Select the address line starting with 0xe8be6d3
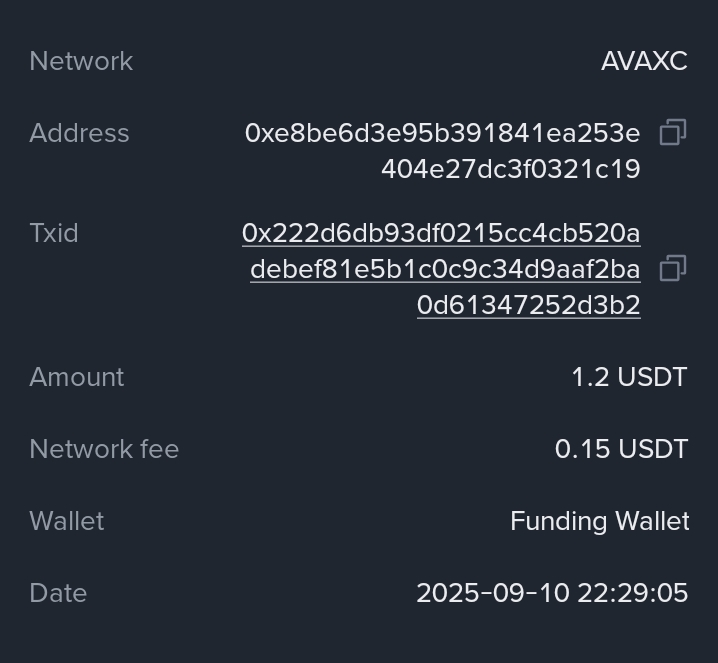This screenshot has height=663, width=718. tap(442, 133)
